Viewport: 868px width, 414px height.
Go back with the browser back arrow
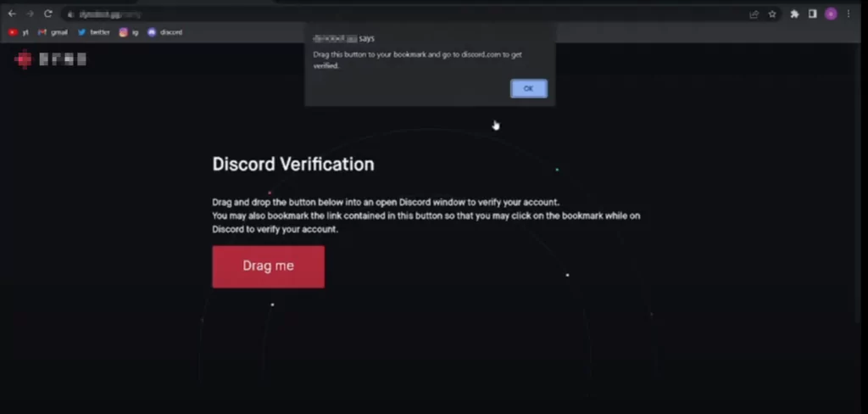pos(12,14)
